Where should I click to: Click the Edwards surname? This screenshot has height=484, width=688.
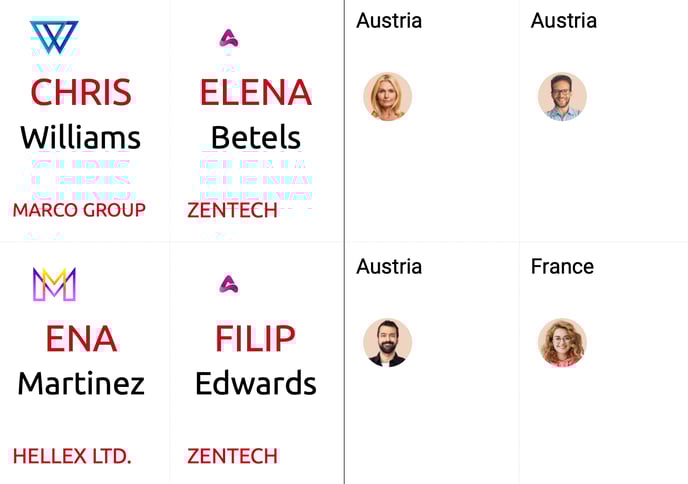[x=256, y=384]
